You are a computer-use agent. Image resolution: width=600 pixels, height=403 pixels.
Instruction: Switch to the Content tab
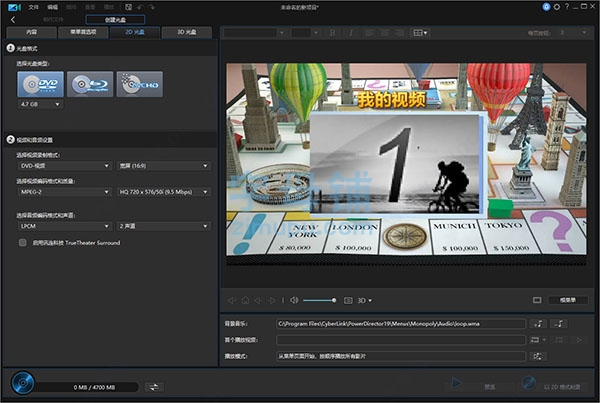pyautogui.click(x=32, y=32)
